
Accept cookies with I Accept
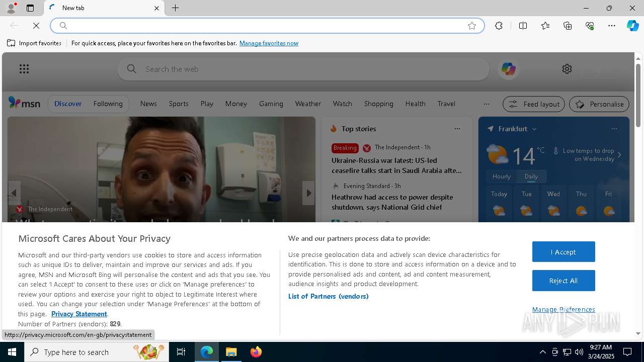[563, 252]
